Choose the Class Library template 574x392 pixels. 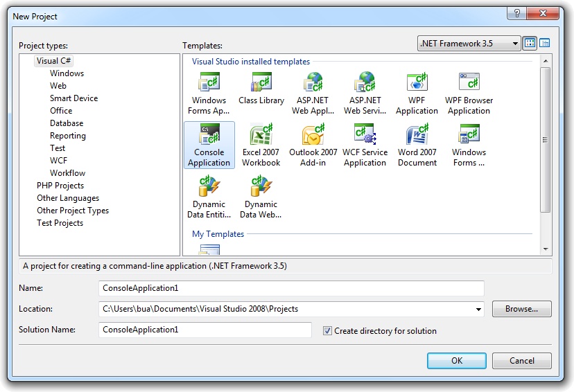pyautogui.click(x=261, y=89)
